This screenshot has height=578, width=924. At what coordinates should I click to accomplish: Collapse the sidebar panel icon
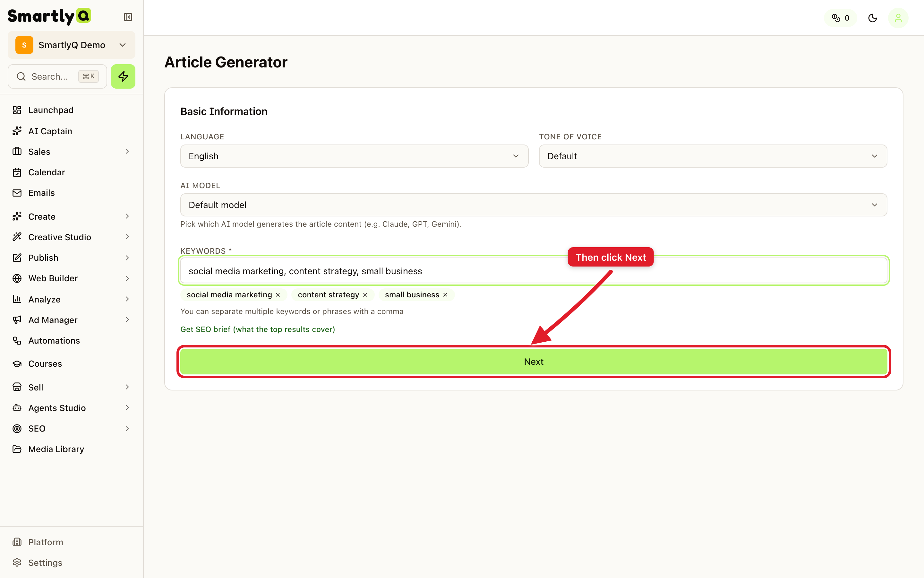coord(128,17)
